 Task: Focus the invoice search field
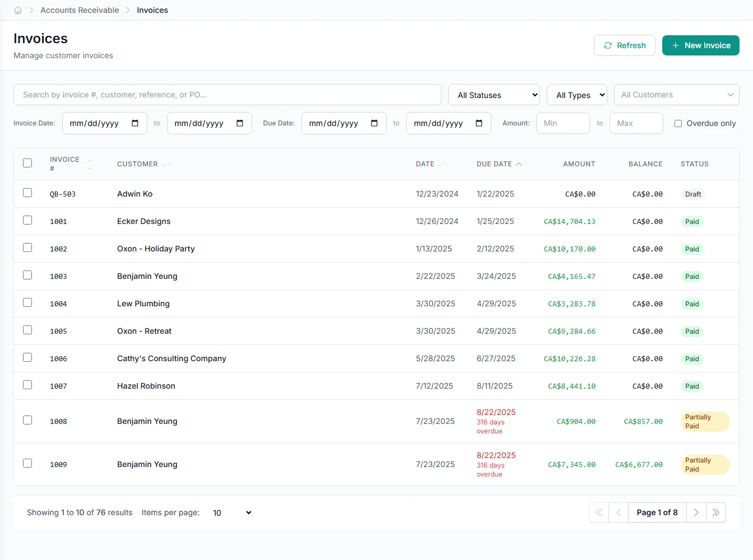coord(227,95)
